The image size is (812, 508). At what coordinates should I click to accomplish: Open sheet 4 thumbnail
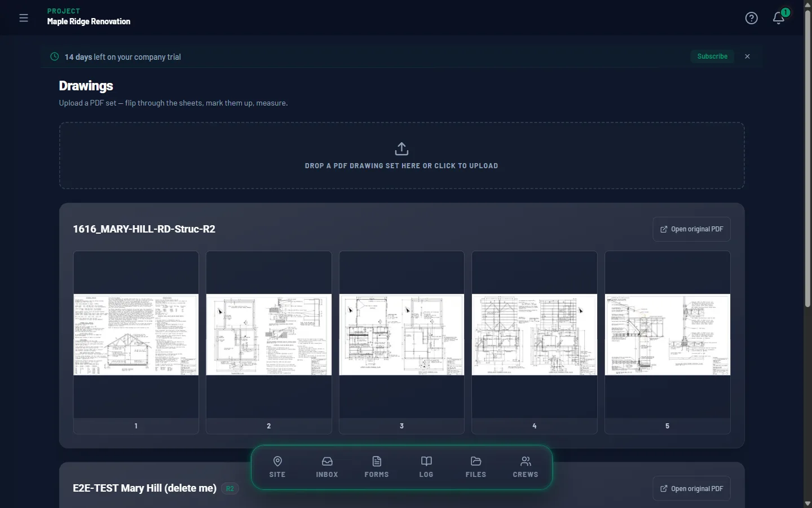click(x=535, y=342)
